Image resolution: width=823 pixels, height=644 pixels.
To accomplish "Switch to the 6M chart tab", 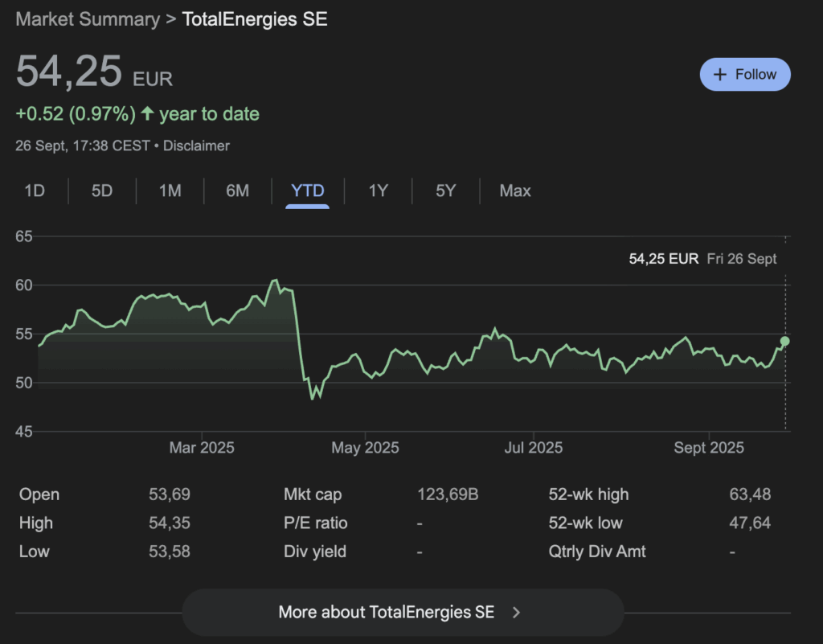I will point(237,191).
